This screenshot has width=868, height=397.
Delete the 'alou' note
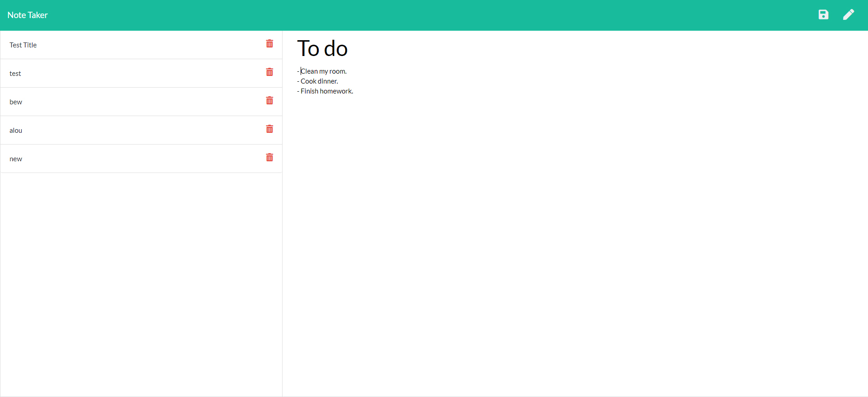point(269,129)
